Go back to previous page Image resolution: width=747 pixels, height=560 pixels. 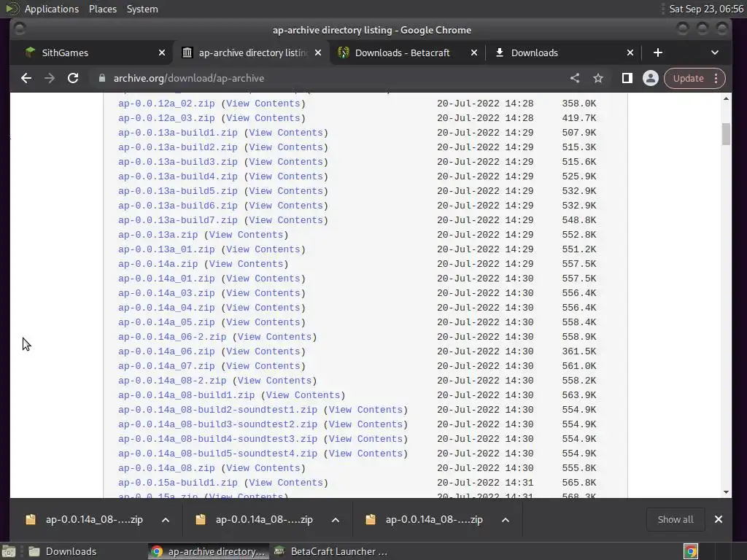pos(26,78)
